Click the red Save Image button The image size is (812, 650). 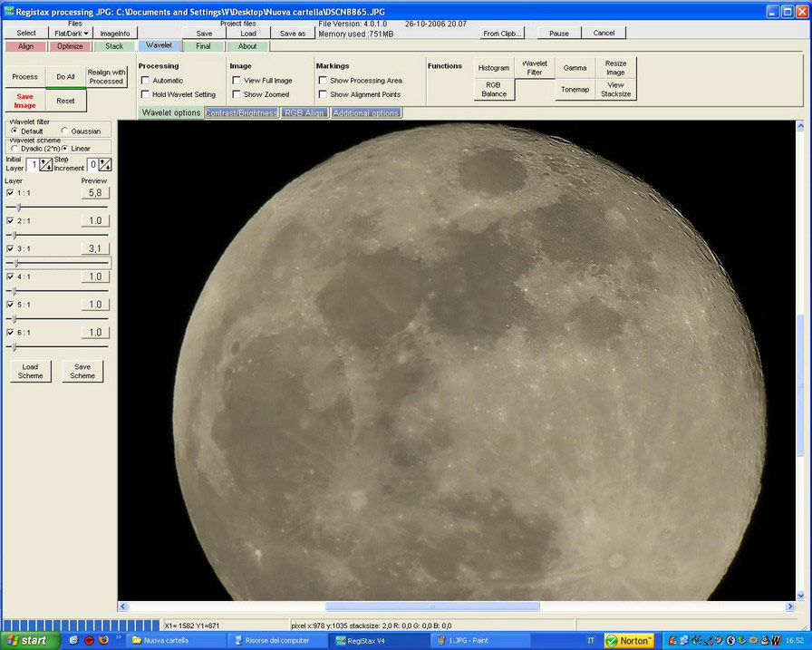(24, 101)
